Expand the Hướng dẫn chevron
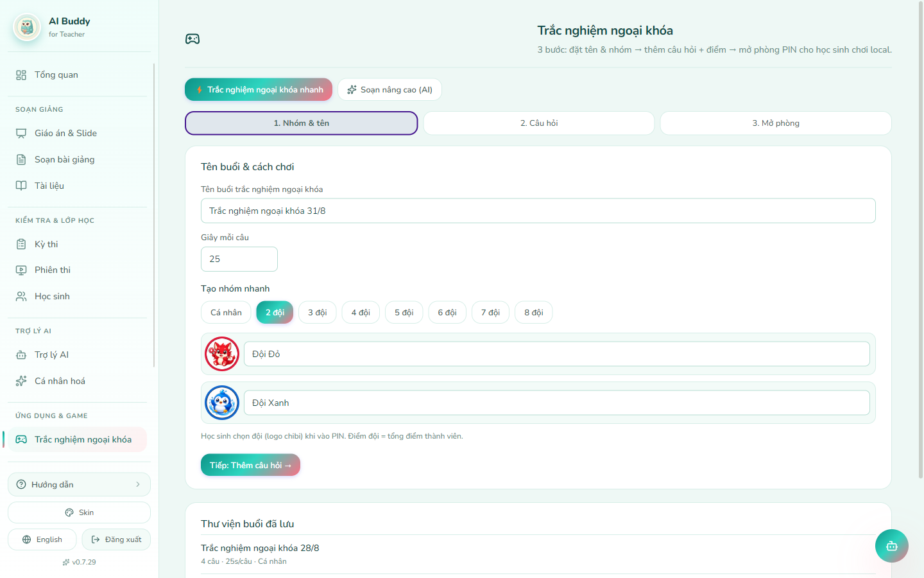The height and width of the screenshot is (578, 924). [x=138, y=484]
